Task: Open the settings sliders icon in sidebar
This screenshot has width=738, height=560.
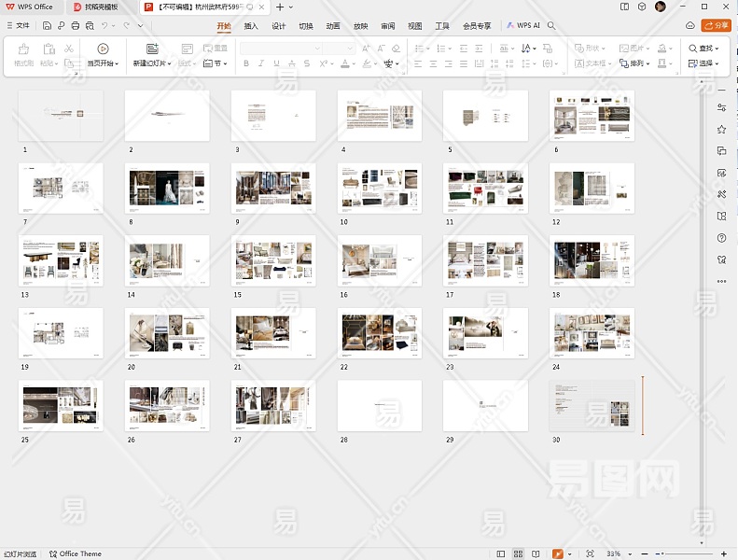Action: [721, 107]
